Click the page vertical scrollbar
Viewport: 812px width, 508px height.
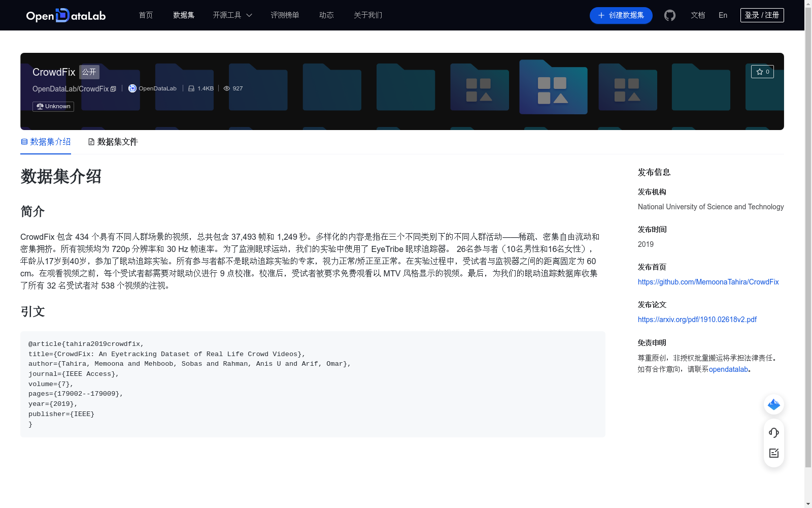point(808,238)
